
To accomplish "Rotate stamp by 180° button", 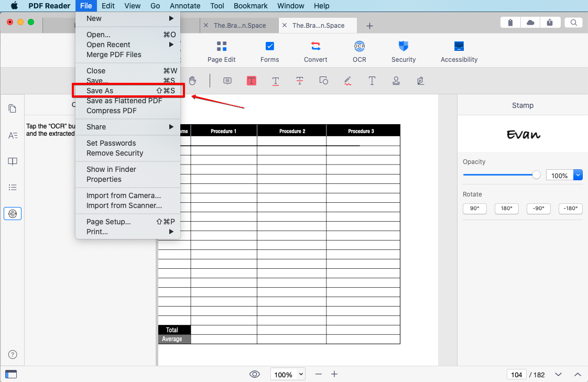I will (507, 209).
